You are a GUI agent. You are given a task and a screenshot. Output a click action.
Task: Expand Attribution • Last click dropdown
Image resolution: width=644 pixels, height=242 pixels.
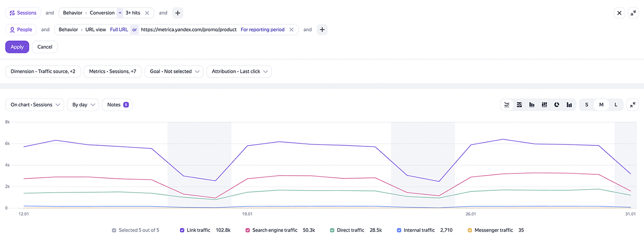pos(239,72)
